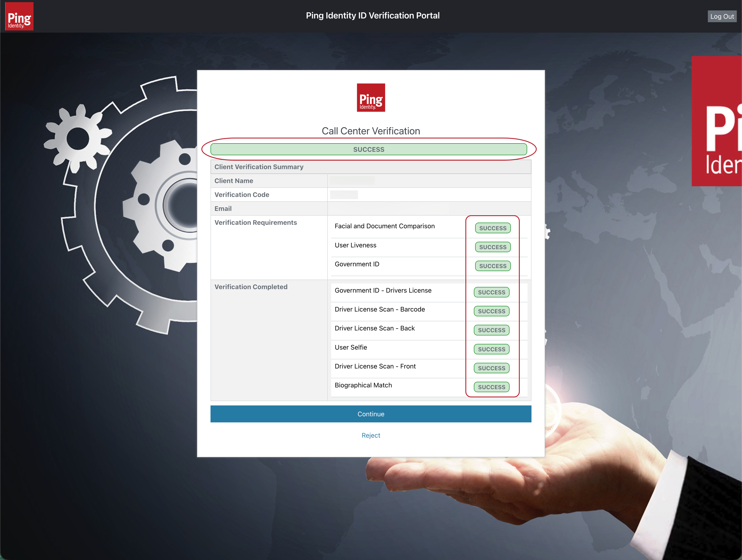Click the Log Out button
Image resolution: width=742 pixels, height=560 pixels.
coord(722,16)
